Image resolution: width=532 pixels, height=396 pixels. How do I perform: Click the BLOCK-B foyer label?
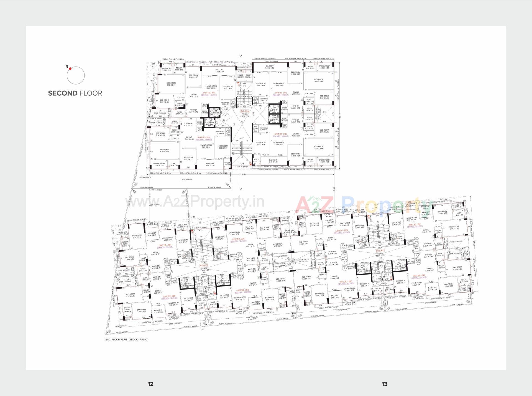[x=204, y=265]
